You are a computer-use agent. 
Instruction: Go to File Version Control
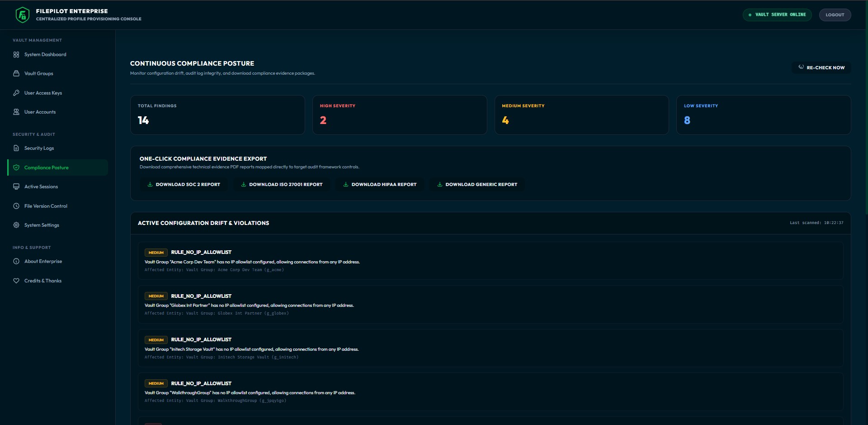pos(58,206)
